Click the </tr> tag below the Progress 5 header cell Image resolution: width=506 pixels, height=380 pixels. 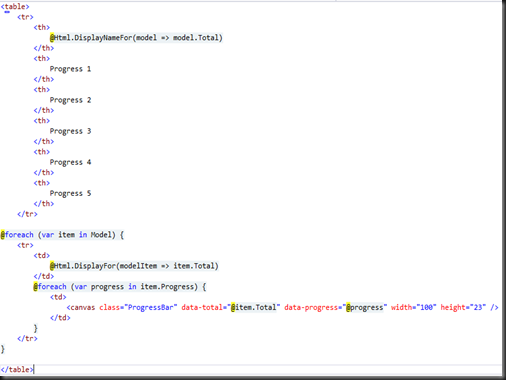pyautogui.click(x=27, y=214)
